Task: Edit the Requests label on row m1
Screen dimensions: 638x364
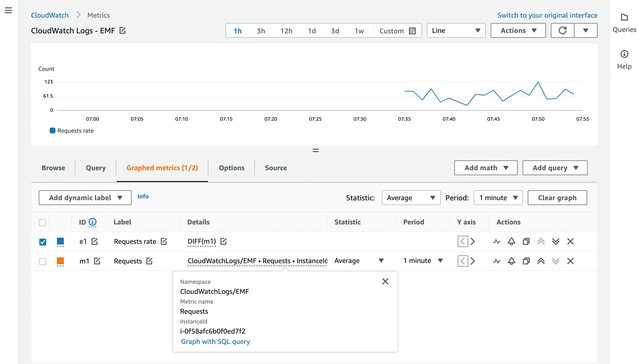Action: [x=149, y=261]
